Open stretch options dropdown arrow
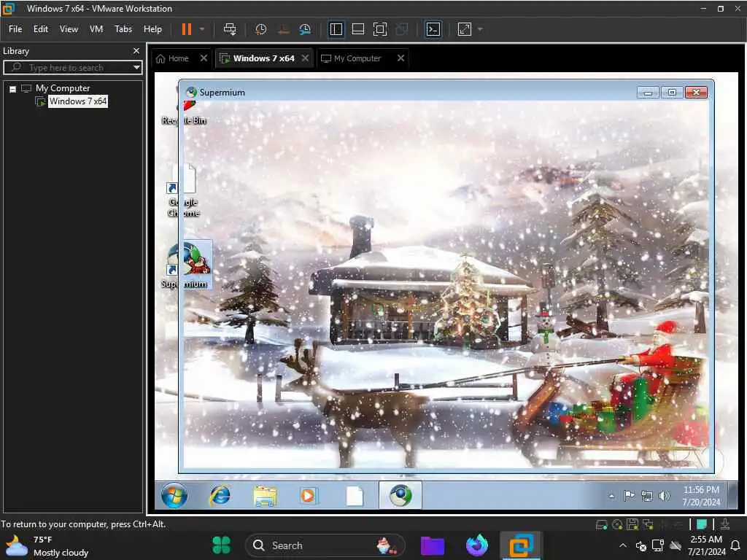747x560 pixels. (x=480, y=29)
